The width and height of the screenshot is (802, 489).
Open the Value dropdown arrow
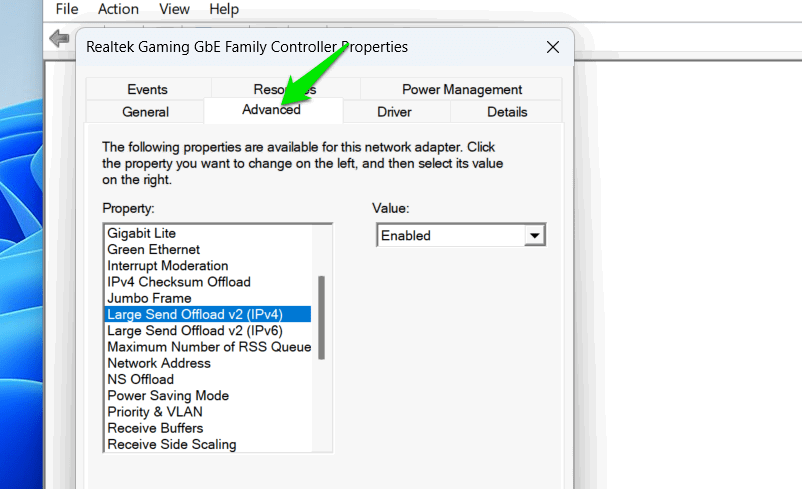coord(535,236)
